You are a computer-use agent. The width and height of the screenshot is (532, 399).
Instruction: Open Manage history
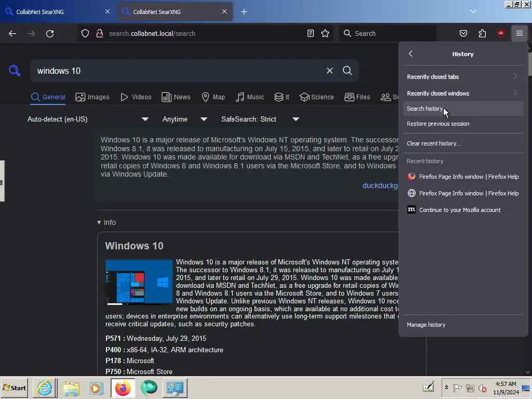[463, 325]
